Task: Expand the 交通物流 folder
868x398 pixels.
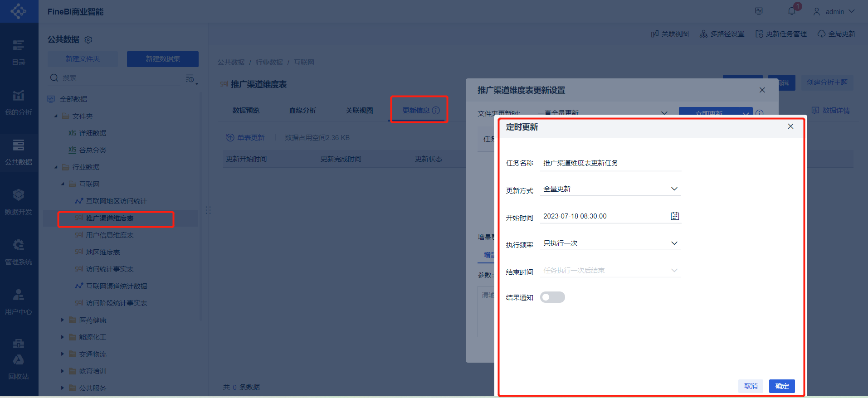Action: point(63,354)
